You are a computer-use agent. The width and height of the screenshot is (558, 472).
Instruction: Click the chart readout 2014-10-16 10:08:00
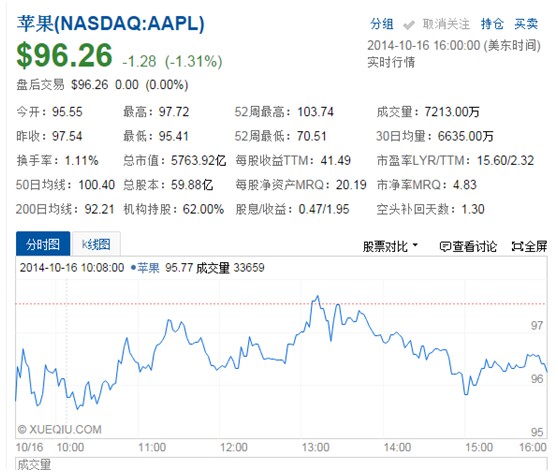click(x=72, y=268)
